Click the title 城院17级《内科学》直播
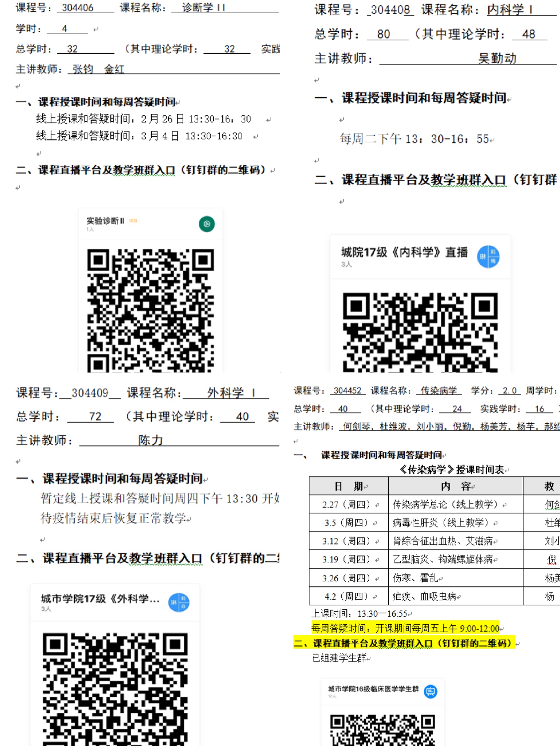The width and height of the screenshot is (560, 746). pyautogui.click(x=404, y=252)
